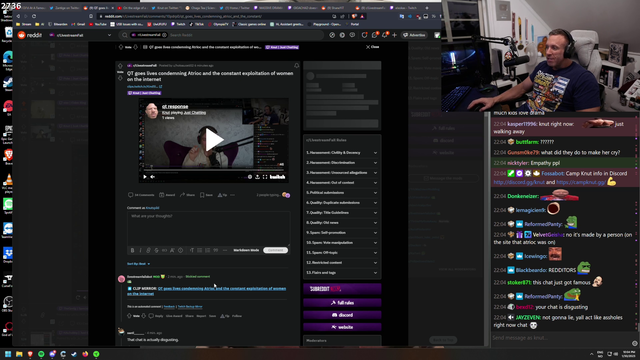Open the r/LivestreamFail community dropdown

point(80,35)
